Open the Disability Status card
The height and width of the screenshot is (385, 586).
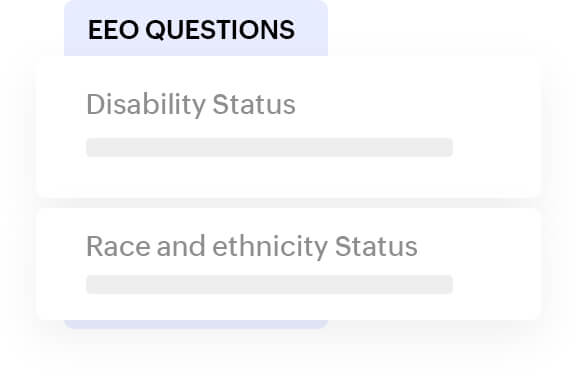click(289, 127)
